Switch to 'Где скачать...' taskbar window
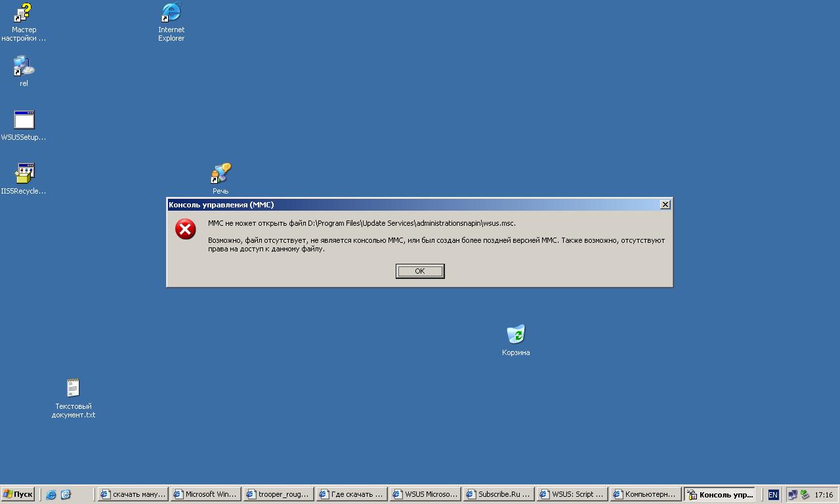 [x=352, y=495]
